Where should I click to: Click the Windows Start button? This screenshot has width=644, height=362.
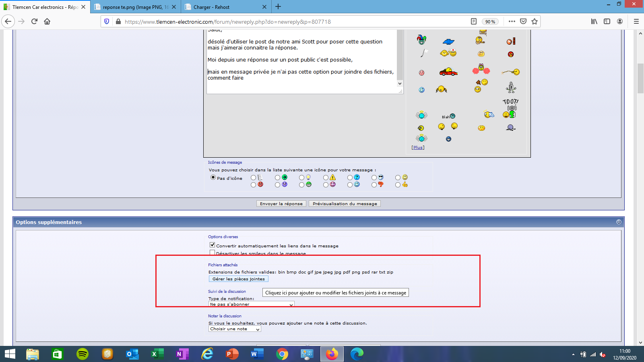(10, 354)
